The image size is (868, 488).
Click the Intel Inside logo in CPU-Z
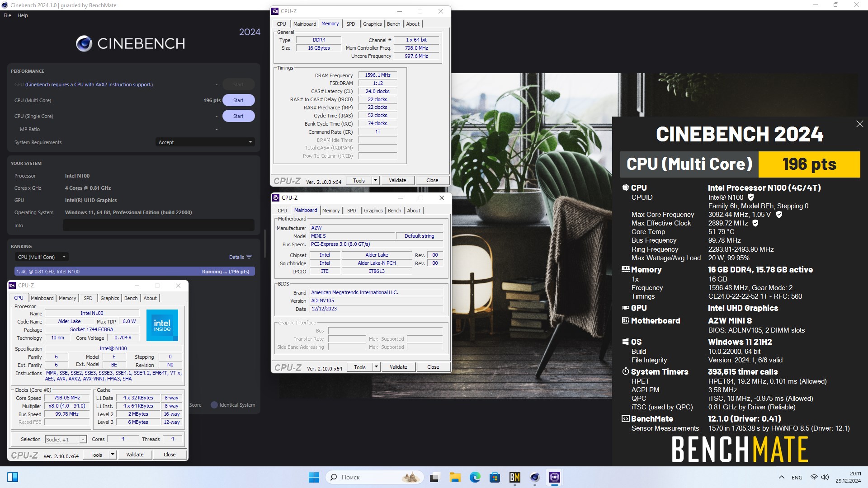pyautogui.click(x=162, y=325)
